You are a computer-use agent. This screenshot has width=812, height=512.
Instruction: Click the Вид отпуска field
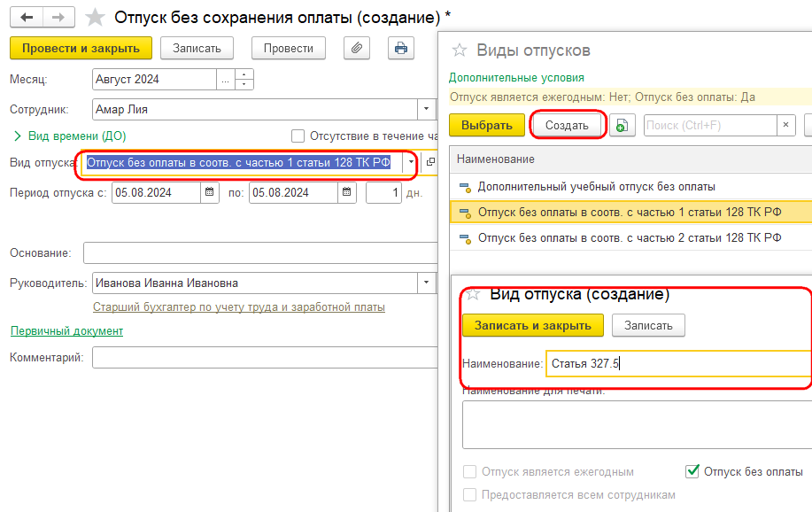pyautogui.click(x=244, y=162)
